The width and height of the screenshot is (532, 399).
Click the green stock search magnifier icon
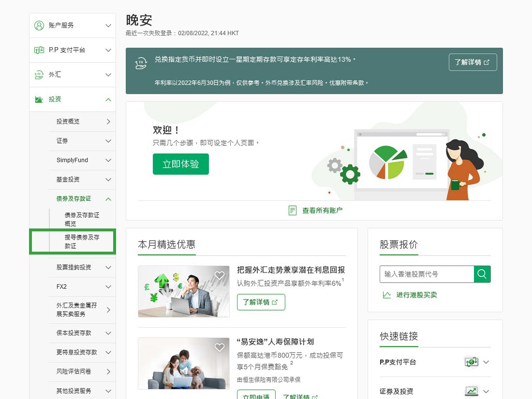pyautogui.click(x=482, y=274)
